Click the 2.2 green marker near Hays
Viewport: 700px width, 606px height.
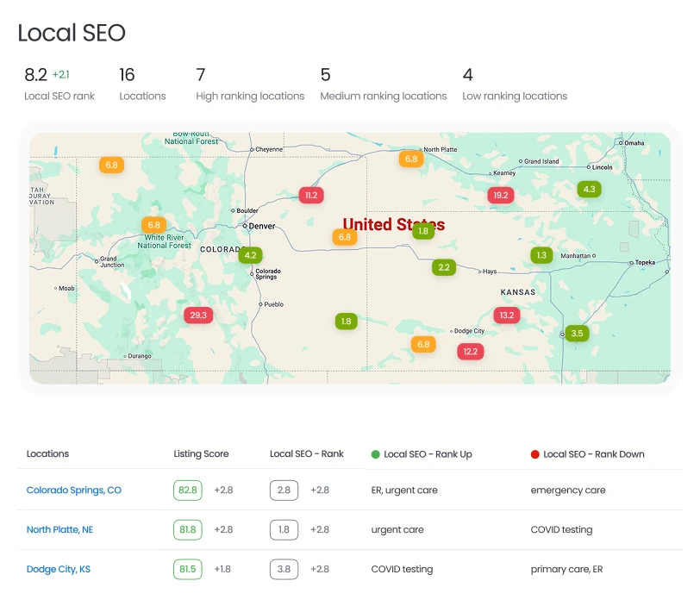(x=444, y=267)
